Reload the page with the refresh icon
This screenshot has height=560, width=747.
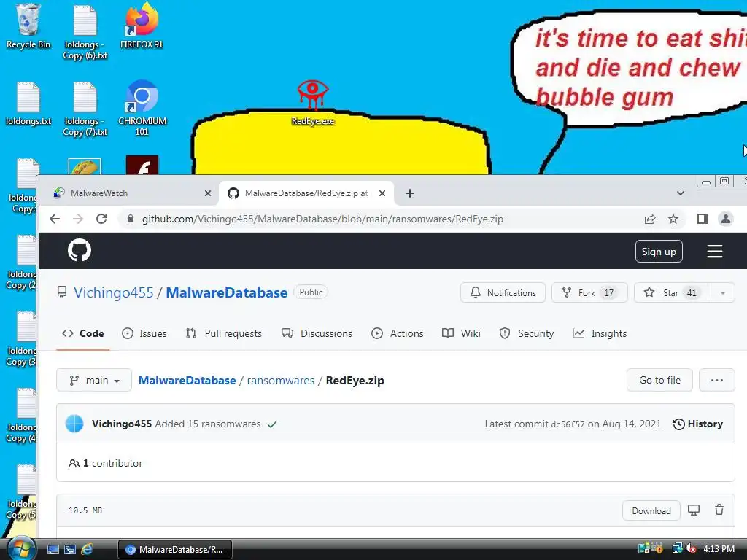[101, 219]
